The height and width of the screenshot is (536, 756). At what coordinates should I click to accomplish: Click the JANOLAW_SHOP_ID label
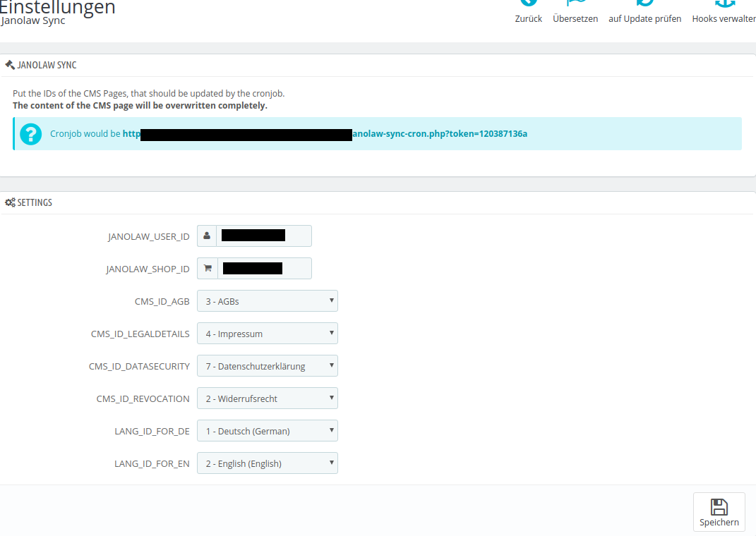(x=148, y=269)
